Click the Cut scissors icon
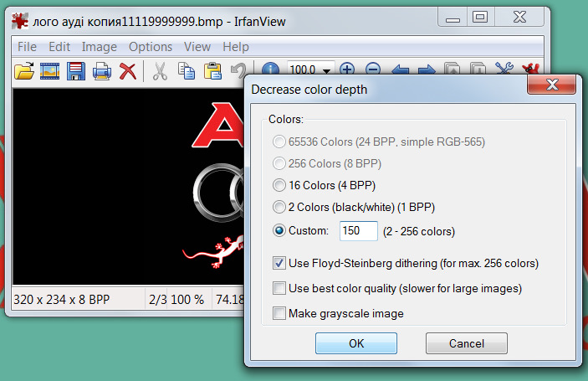The height and width of the screenshot is (381, 588). [160, 71]
